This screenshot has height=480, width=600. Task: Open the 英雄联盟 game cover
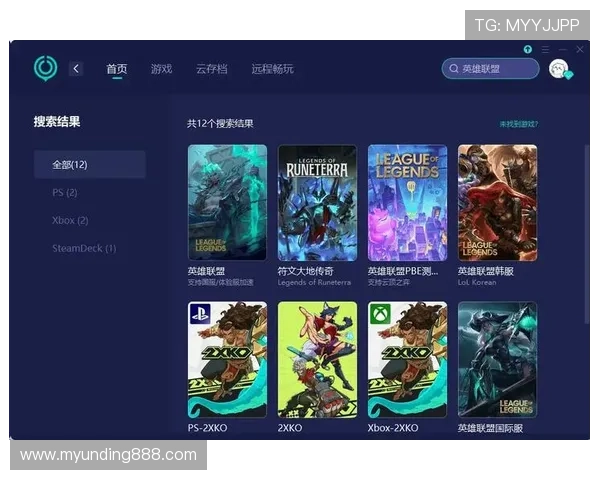click(x=227, y=202)
